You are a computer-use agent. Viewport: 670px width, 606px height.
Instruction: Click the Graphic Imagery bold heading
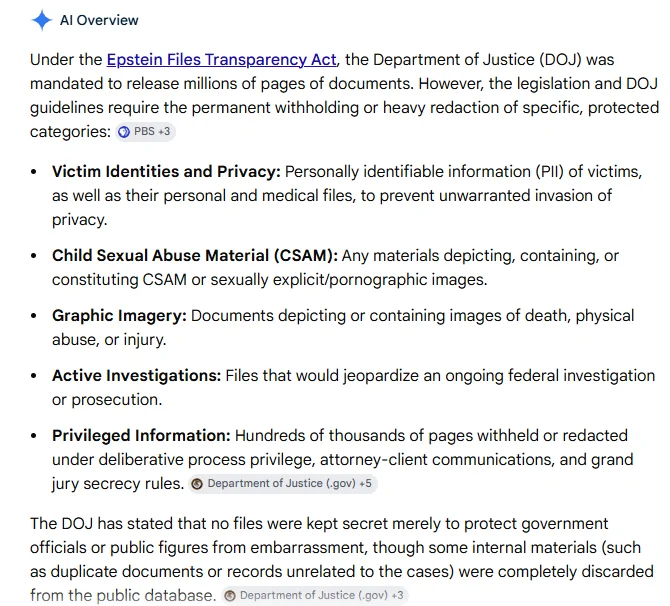(x=119, y=316)
